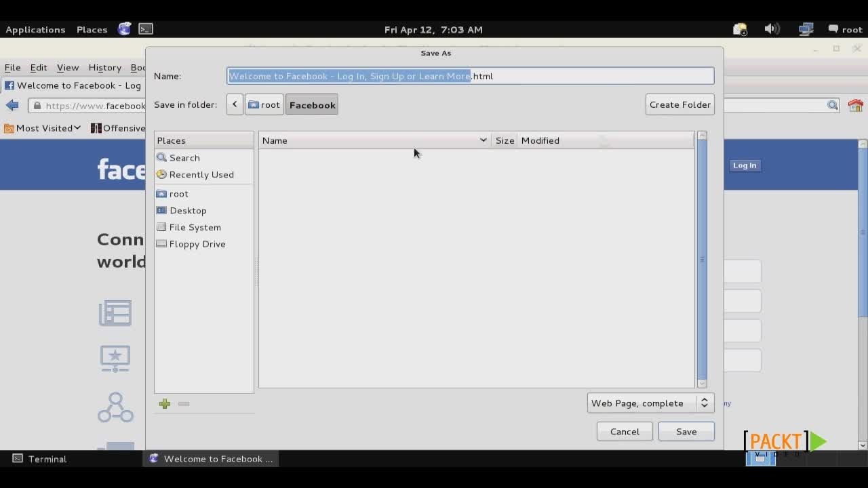868x488 pixels.
Task: Expand the Most Visited bookmarks dropdown
Action: (x=43, y=127)
